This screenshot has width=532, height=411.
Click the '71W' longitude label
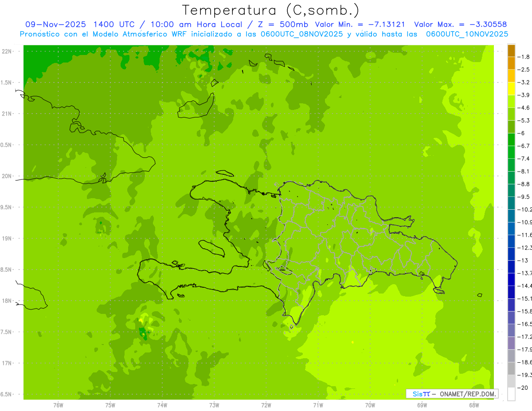(x=318, y=405)
